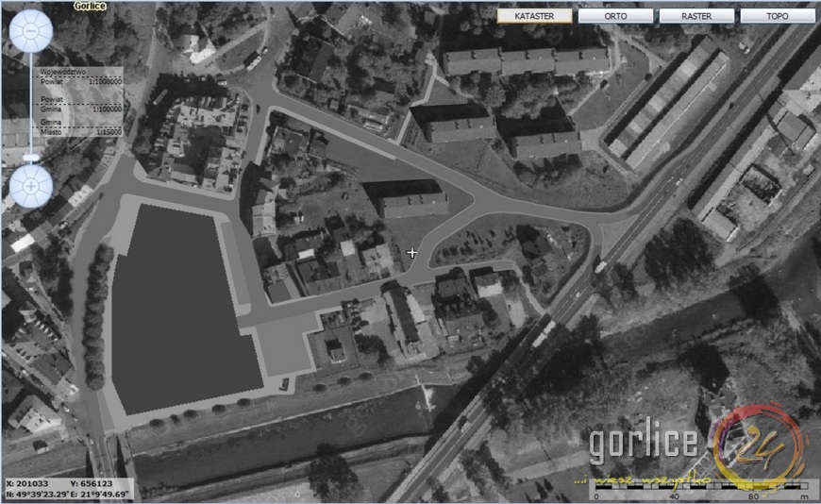Click the 1:1000000 scale label
The image size is (821, 504).
pos(106,82)
